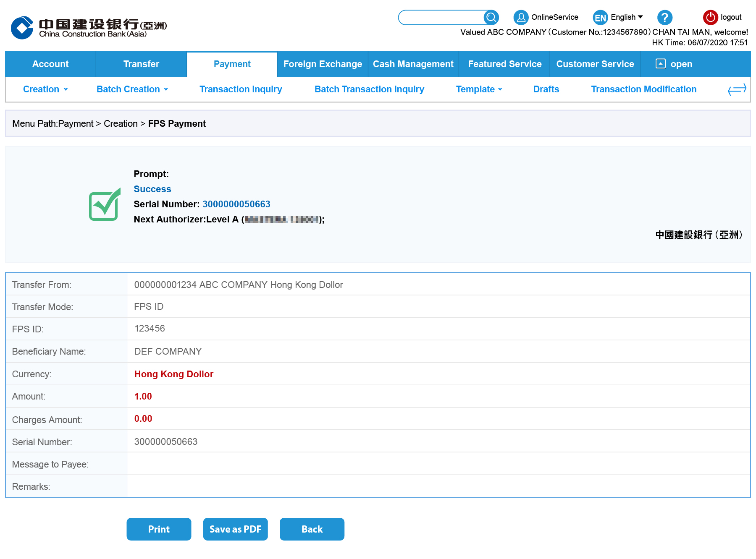Click the red logout power icon

(x=710, y=17)
